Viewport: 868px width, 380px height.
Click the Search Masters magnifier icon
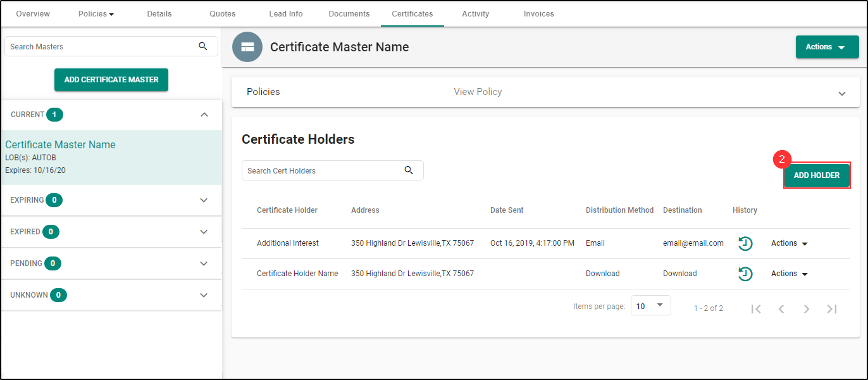203,46
